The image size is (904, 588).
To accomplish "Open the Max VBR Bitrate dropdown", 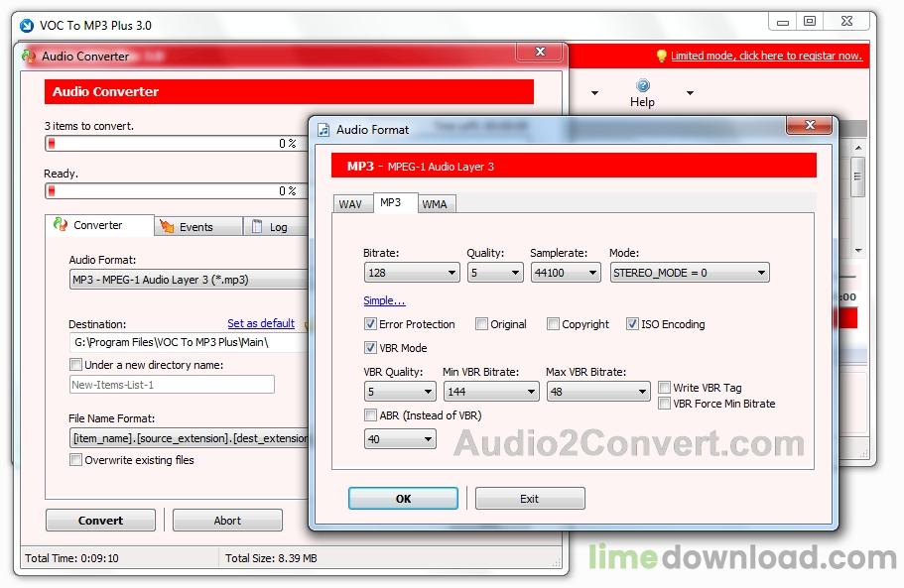I will [643, 392].
